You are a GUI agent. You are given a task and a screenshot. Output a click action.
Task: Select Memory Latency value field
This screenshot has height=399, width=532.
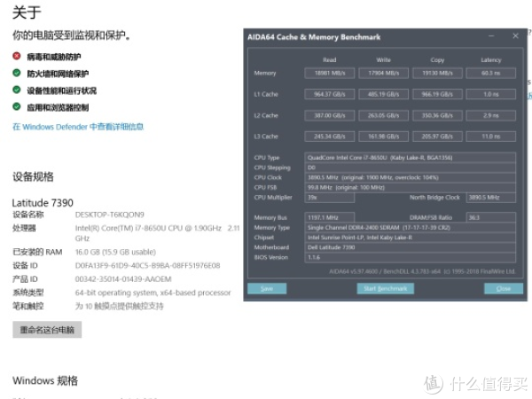(491, 73)
